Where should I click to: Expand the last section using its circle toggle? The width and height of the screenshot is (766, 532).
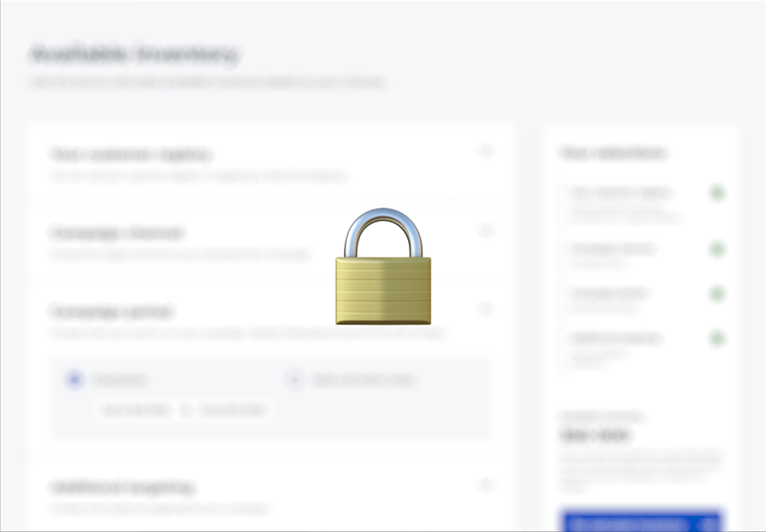coord(486,485)
